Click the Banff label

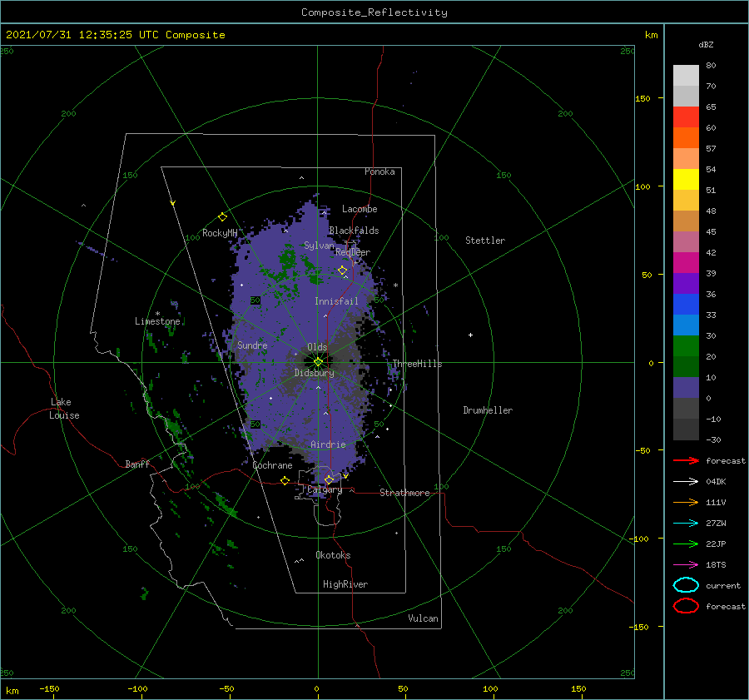coord(137,464)
